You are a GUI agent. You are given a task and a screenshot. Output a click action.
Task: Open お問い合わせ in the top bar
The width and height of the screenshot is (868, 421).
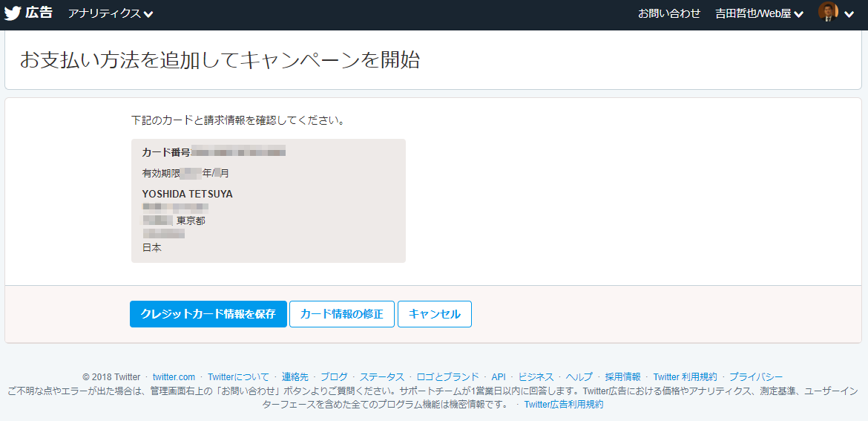coord(669,13)
